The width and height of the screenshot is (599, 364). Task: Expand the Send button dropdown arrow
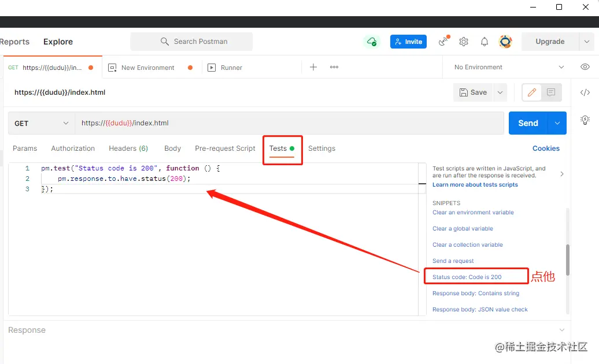pyautogui.click(x=557, y=123)
